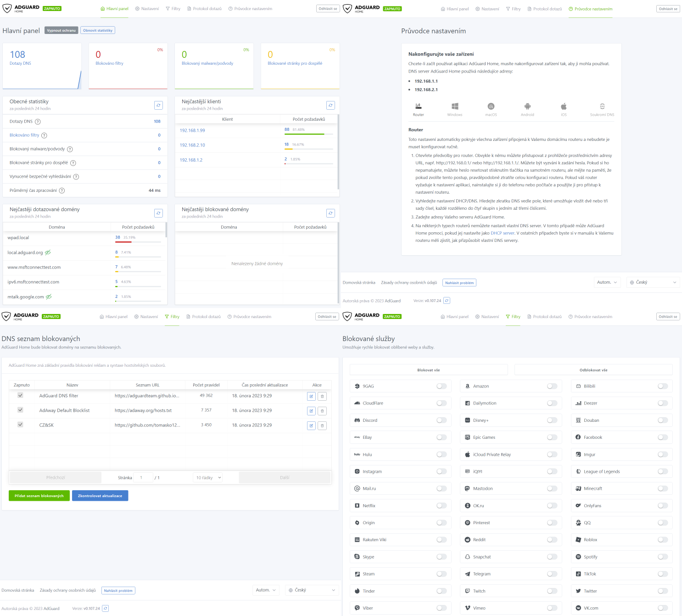Toggle the Netflix blocking switch
This screenshot has width=682, height=616.
(x=442, y=506)
